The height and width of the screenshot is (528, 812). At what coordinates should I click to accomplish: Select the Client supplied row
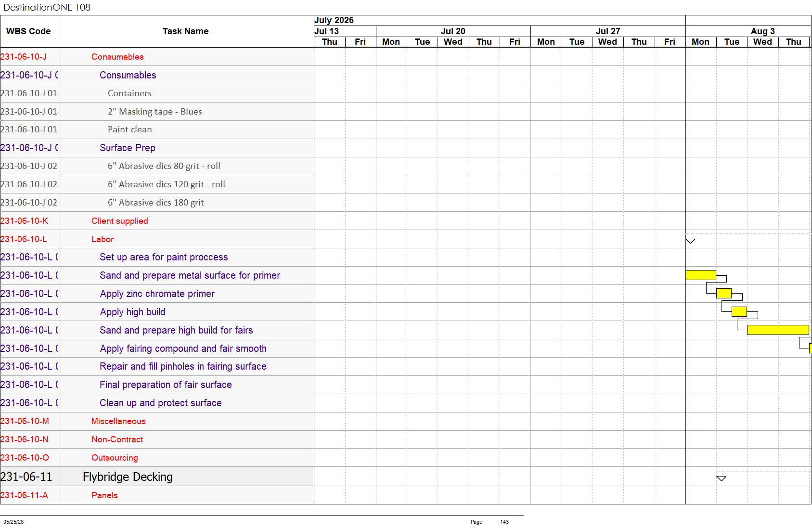pos(157,221)
